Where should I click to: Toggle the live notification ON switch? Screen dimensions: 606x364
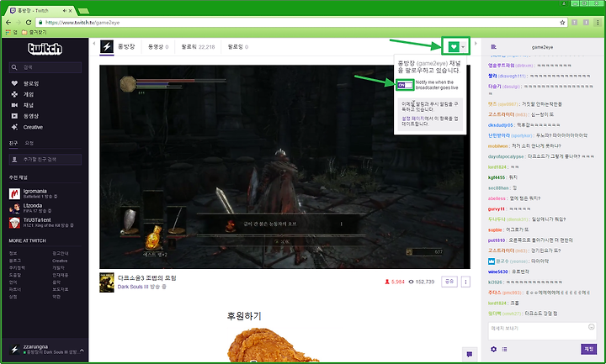pos(405,85)
